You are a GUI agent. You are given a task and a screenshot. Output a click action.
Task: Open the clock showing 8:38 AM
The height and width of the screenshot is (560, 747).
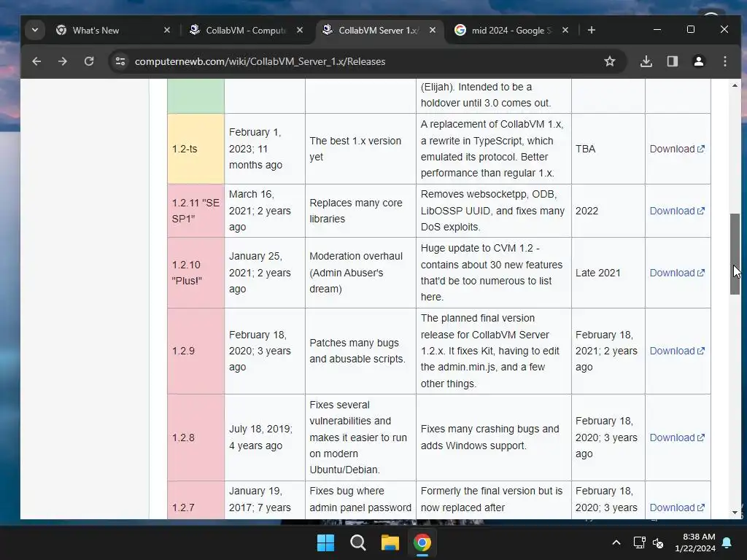(694, 542)
